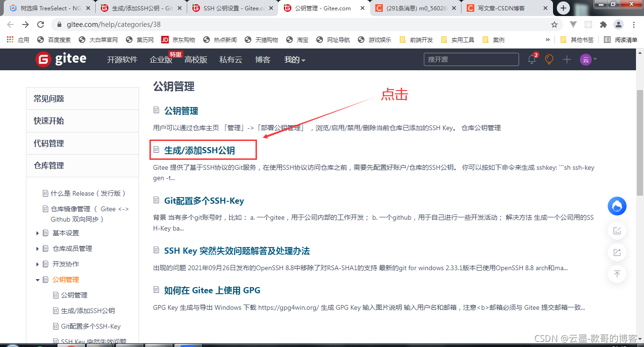644x347 pixels.
Task: Open 博客 in the top navigation
Action: [x=263, y=60]
